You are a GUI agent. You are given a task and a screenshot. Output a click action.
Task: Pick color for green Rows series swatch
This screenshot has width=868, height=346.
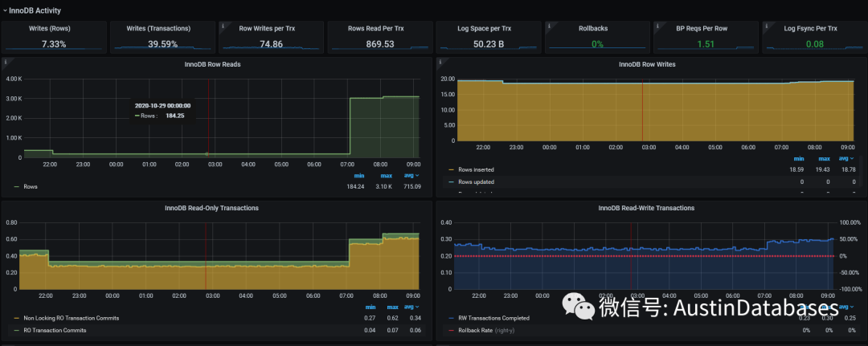pos(17,187)
